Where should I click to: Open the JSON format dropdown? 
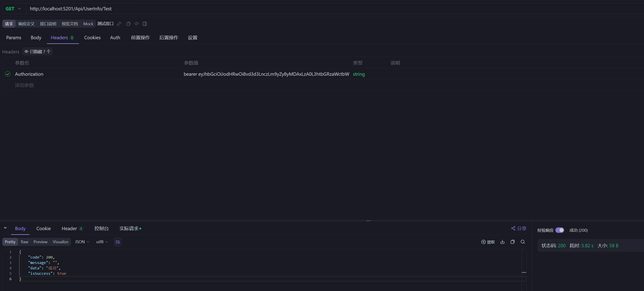[82, 242]
